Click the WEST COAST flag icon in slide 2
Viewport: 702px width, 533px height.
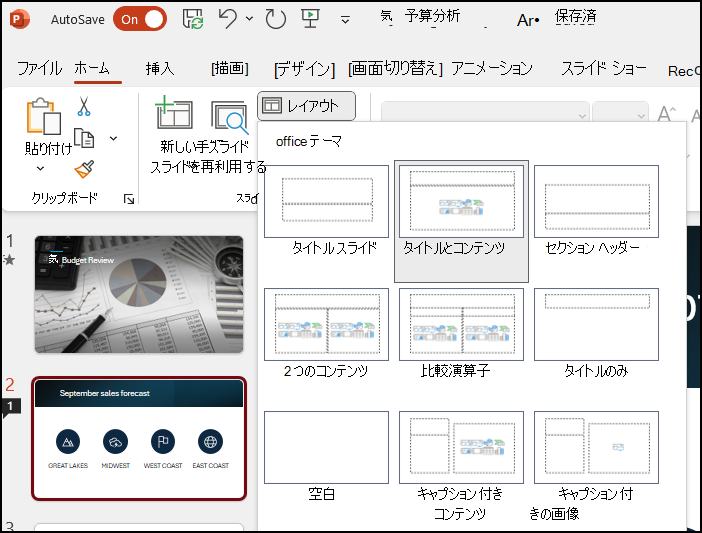[x=163, y=442]
